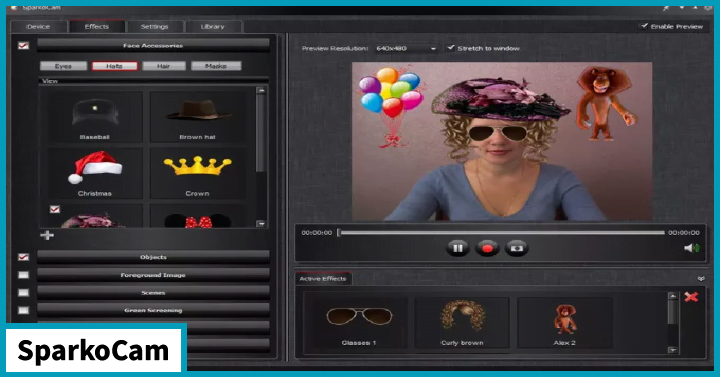Pick the Baseball cap accessory
The width and height of the screenshot is (720, 377).
(95, 117)
